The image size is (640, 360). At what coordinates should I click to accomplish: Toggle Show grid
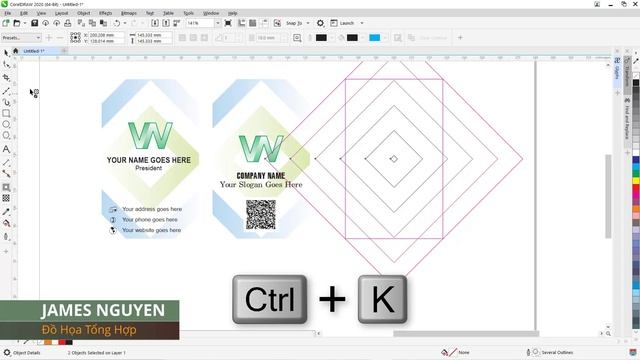pos(253,23)
